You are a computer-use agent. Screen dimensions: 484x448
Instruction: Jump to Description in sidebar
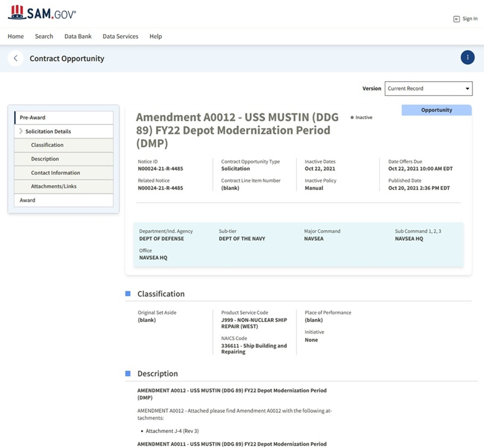pos(45,159)
